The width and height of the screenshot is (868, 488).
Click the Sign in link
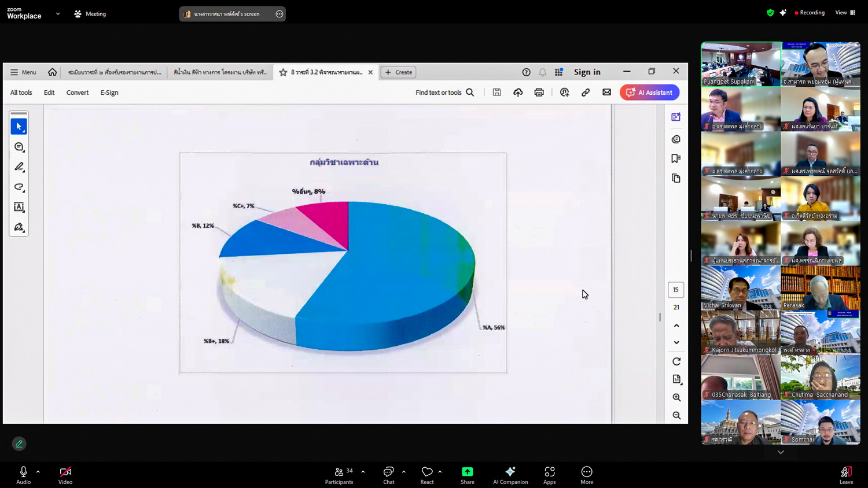pyautogui.click(x=587, y=72)
